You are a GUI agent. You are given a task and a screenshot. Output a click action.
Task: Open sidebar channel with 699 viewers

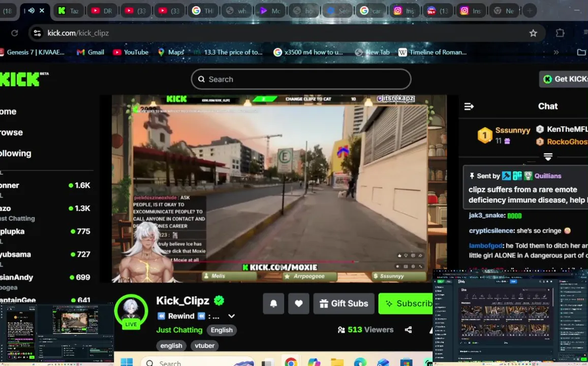pos(45,281)
